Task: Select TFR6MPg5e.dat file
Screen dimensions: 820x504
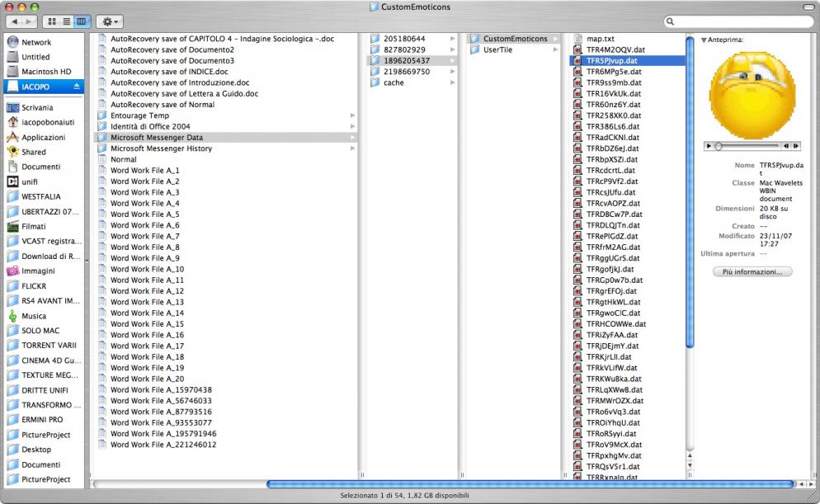Action: click(x=614, y=72)
